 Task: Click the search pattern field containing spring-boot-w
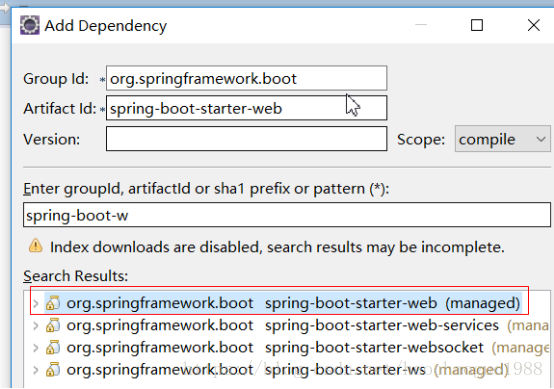coord(287,215)
